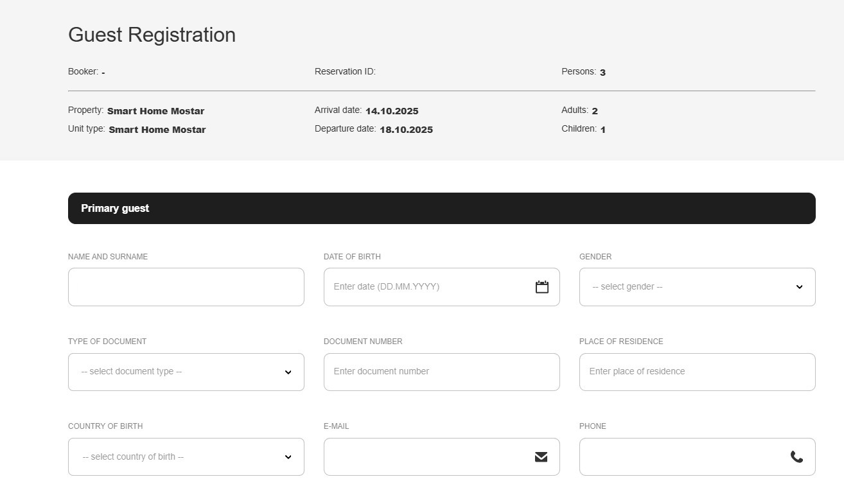844x504 pixels.
Task: Click the envelope icon in E-mail field
Action: click(x=541, y=456)
